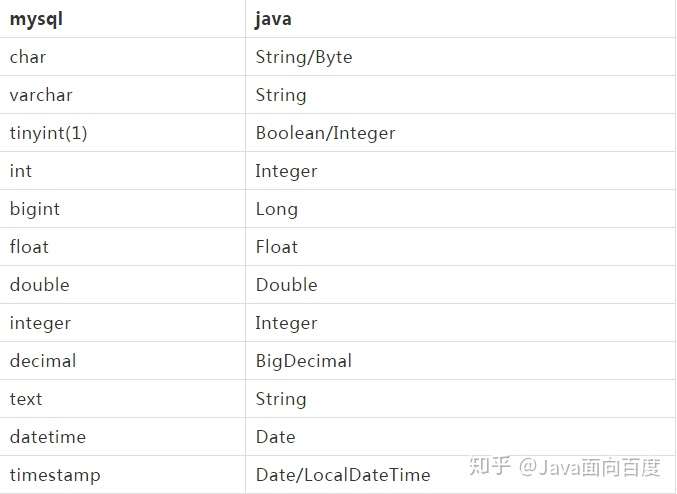Select the datetime cell

pos(48,437)
